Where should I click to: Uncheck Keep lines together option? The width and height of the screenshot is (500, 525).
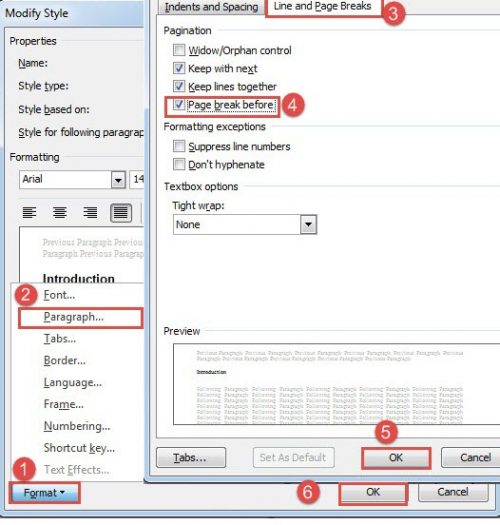179,86
